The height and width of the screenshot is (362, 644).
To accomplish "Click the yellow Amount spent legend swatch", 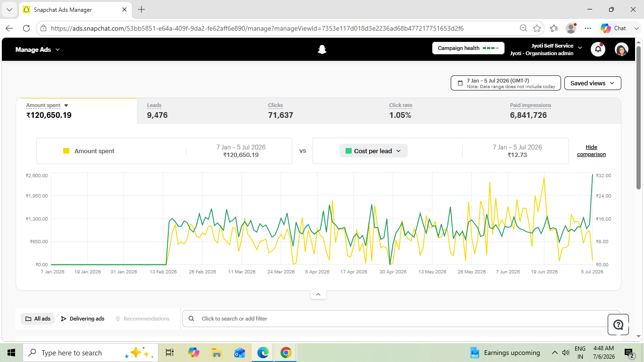I will coord(66,151).
